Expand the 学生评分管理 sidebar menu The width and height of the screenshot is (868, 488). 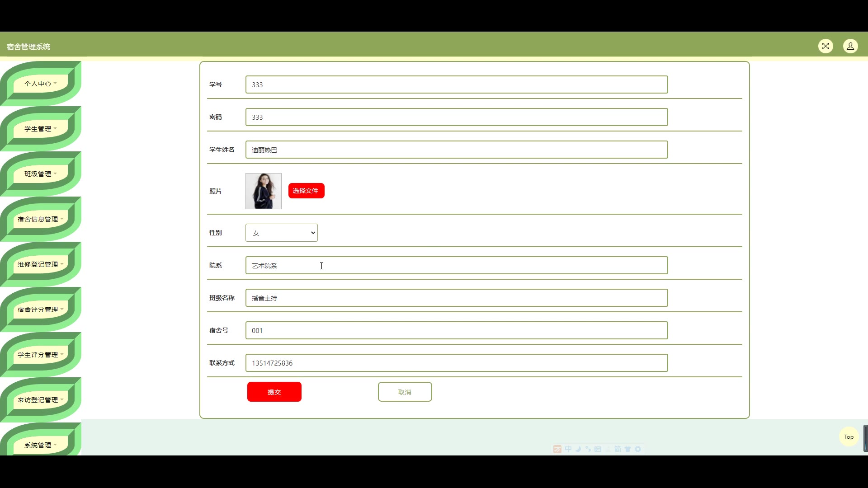pos(41,355)
